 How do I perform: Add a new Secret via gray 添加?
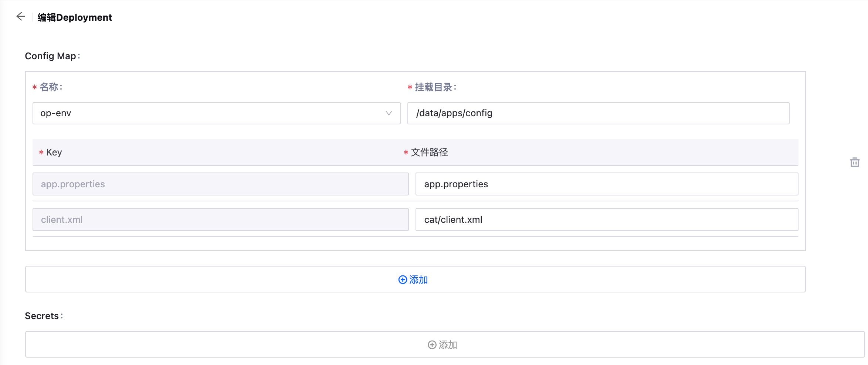448,345
